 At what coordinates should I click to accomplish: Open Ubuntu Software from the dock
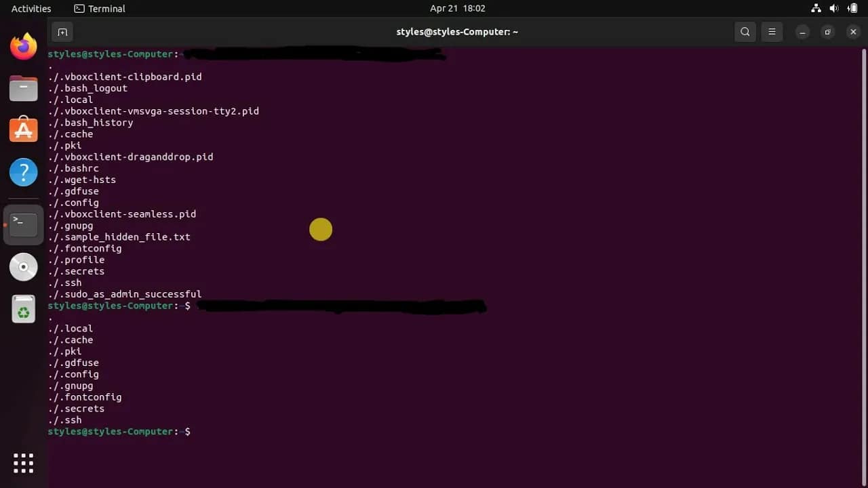(23, 129)
